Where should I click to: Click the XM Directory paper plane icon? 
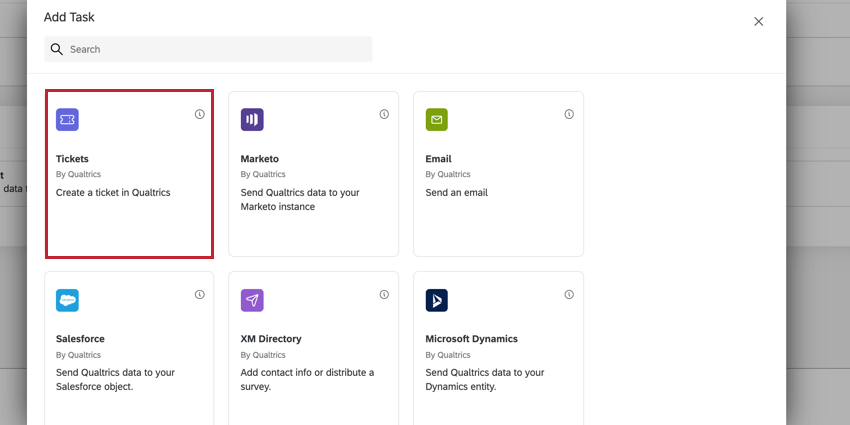click(252, 300)
